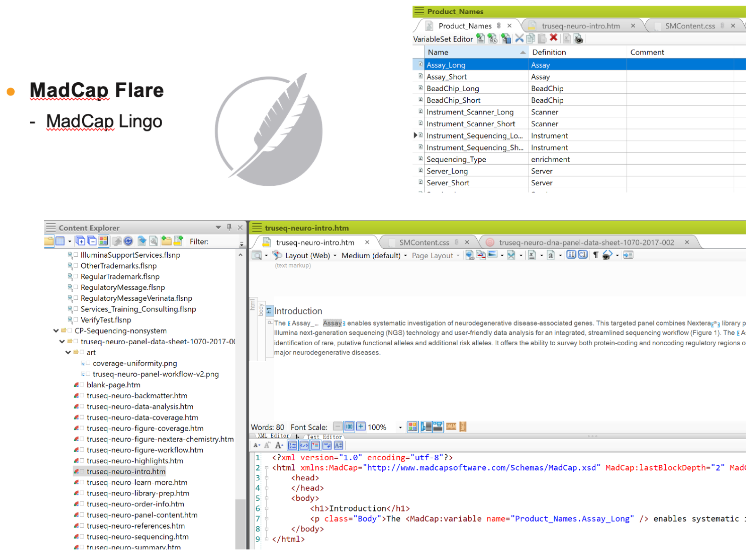Select coverage-uniformity.png in Content Explorer

[x=135, y=363]
